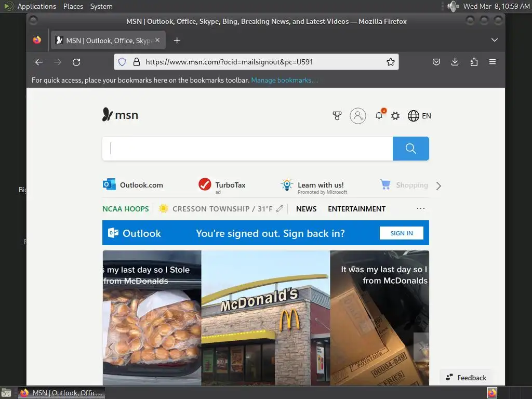The height and width of the screenshot is (399, 532).
Task: Click the msn butterfly logo
Action: tap(120, 115)
